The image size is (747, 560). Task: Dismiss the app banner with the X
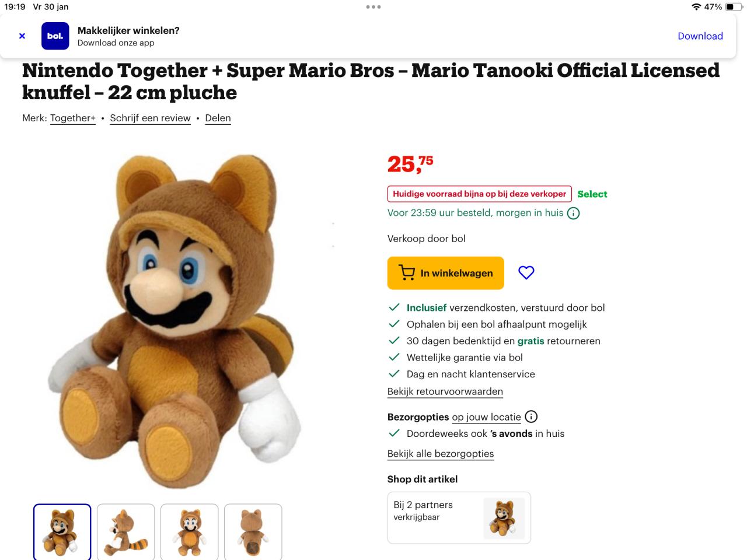coord(22,36)
